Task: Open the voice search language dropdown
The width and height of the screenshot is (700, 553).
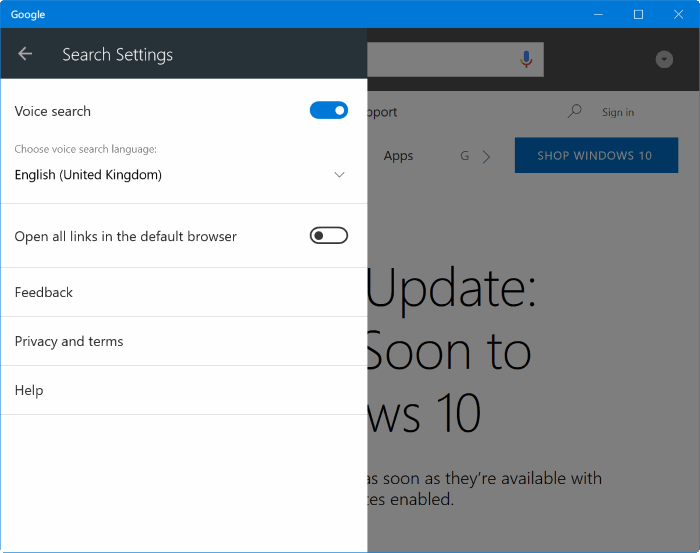Action: tap(180, 175)
